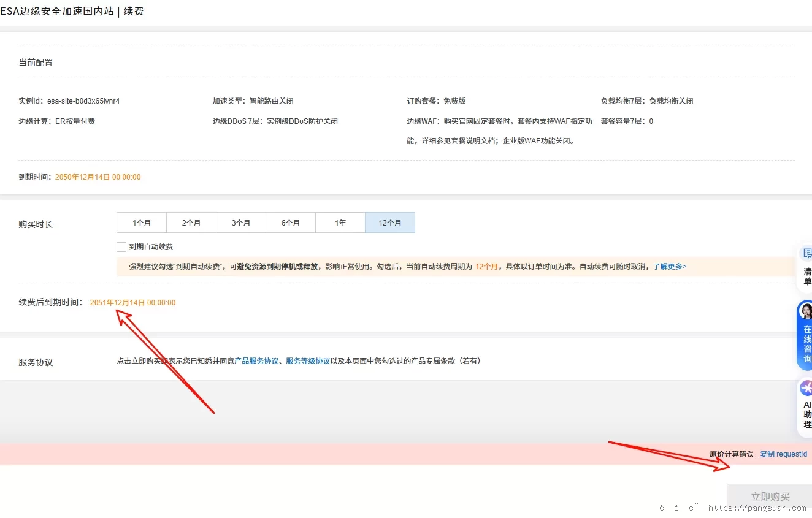
Task: Select the 3个月 purchase duration
Action: coord(240,223)
